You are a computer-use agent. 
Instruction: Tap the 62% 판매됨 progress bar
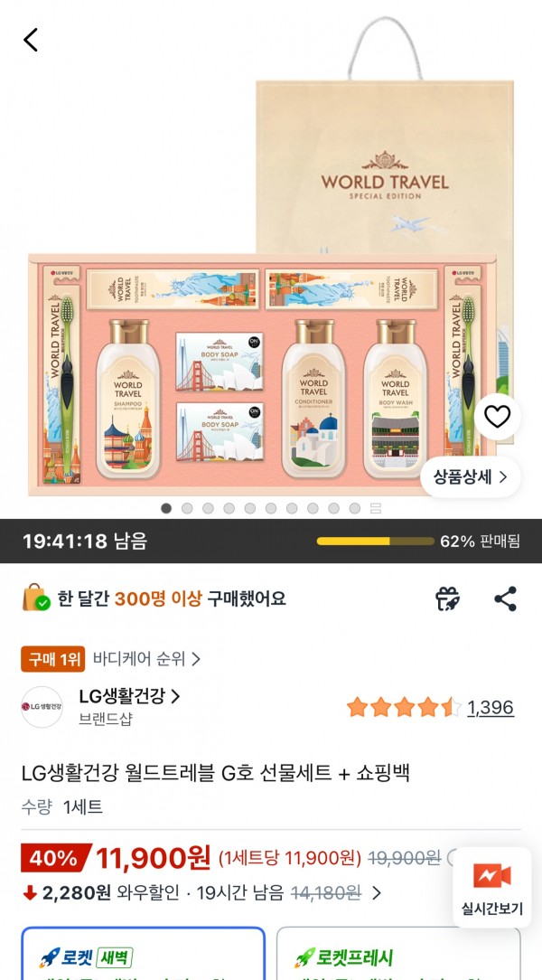tap(375, 542)
